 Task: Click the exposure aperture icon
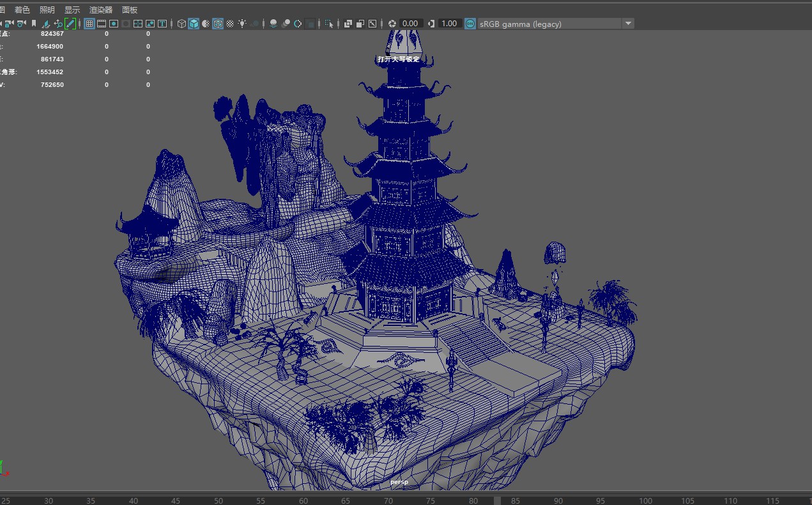392,24
